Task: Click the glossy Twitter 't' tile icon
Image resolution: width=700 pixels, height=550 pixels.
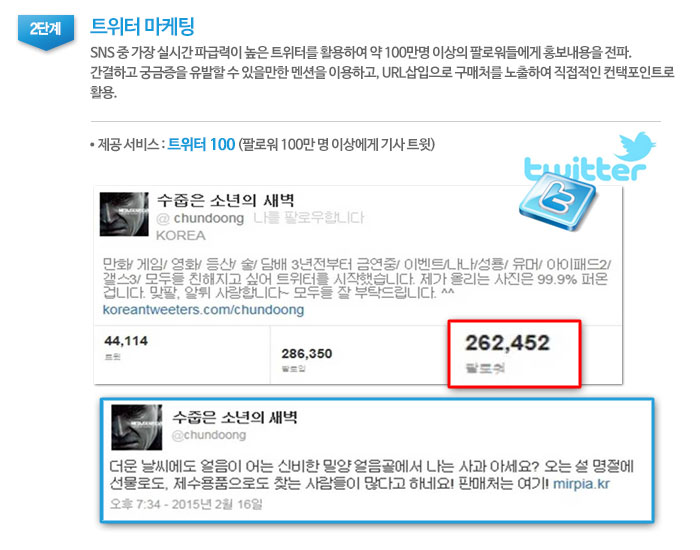Action: click(x=557, y=201)
